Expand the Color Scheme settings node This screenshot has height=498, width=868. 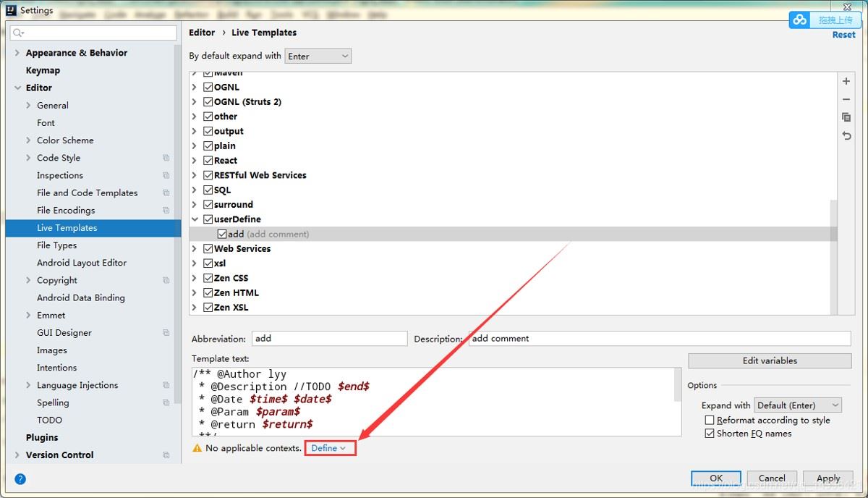(x=28, y=140)
